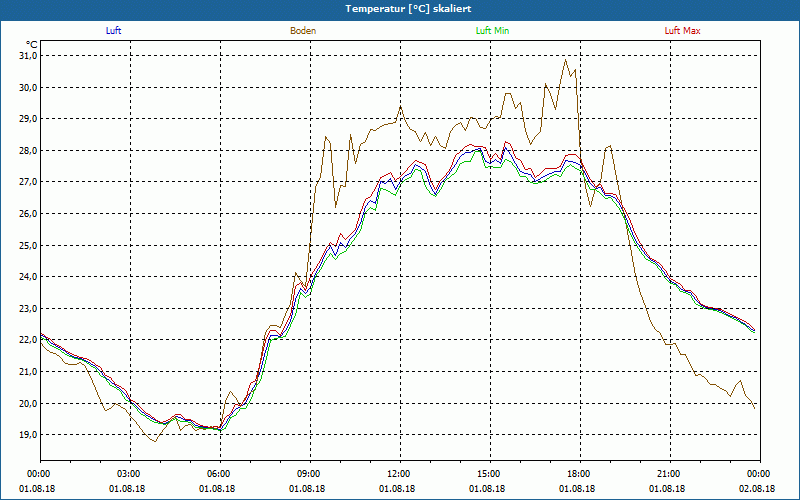This screenshot has width=800, height=500.
Task: Click the '03:00' time axis label
Action: (x=130, y=474)
